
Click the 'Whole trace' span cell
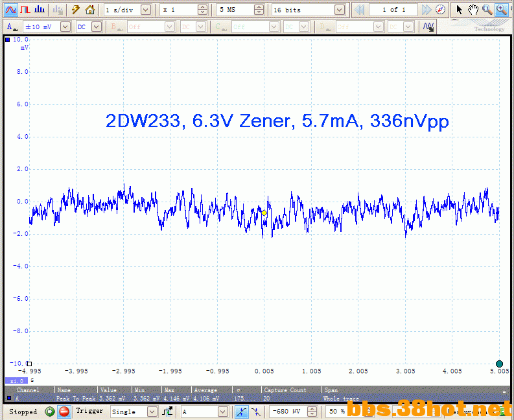341,399
